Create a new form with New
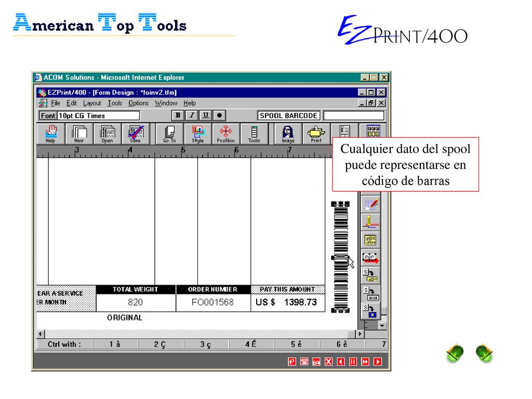The width and height of the screenshot is (532, 399). [79, 134]
